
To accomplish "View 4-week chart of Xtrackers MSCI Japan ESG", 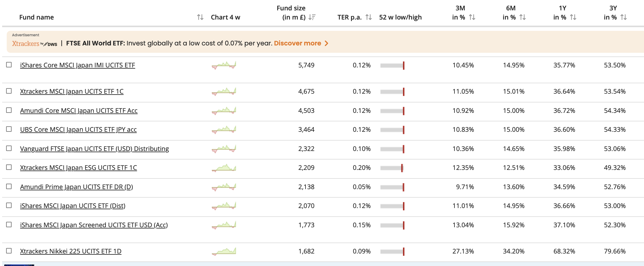I will coord(224,168).
